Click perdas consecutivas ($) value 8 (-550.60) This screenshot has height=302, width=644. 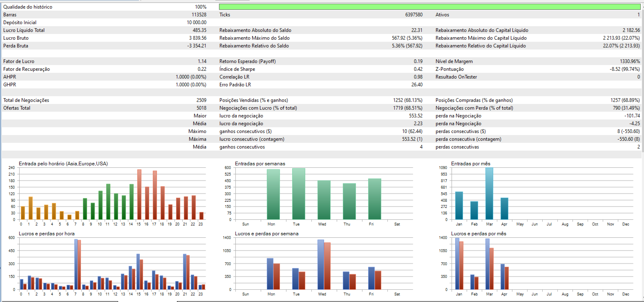(628, 131)
